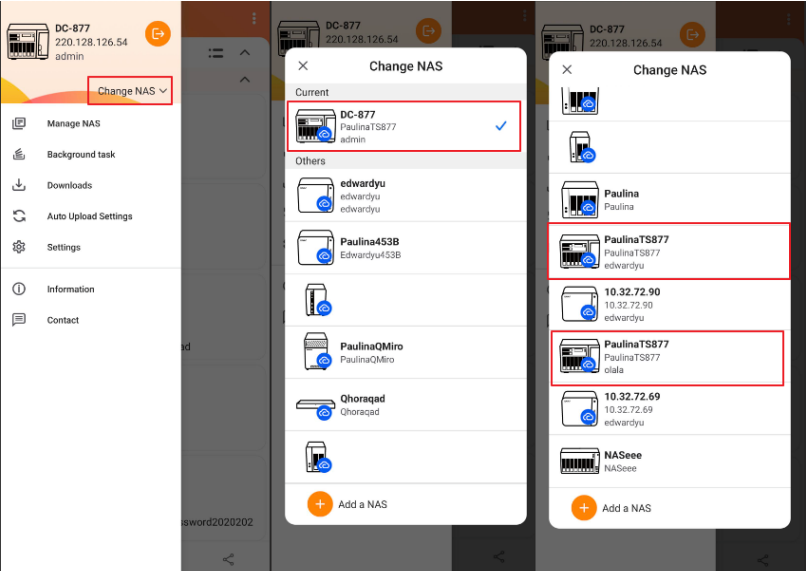Image resolution: width=806 pixels, height=571 pixels.
Task: Choose Paulina453B NAS in the list
Action: coord(404,248)
